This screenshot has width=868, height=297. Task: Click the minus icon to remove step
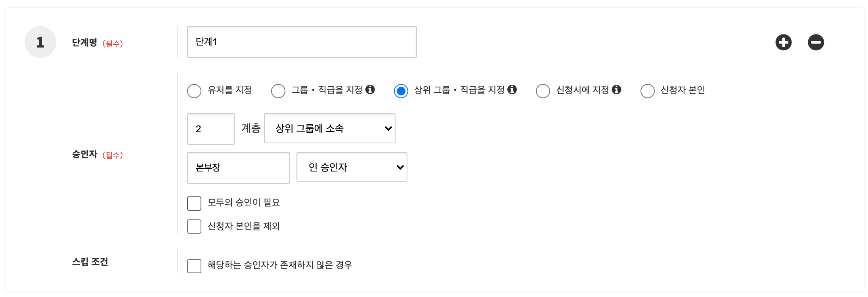tap(816, 42)
